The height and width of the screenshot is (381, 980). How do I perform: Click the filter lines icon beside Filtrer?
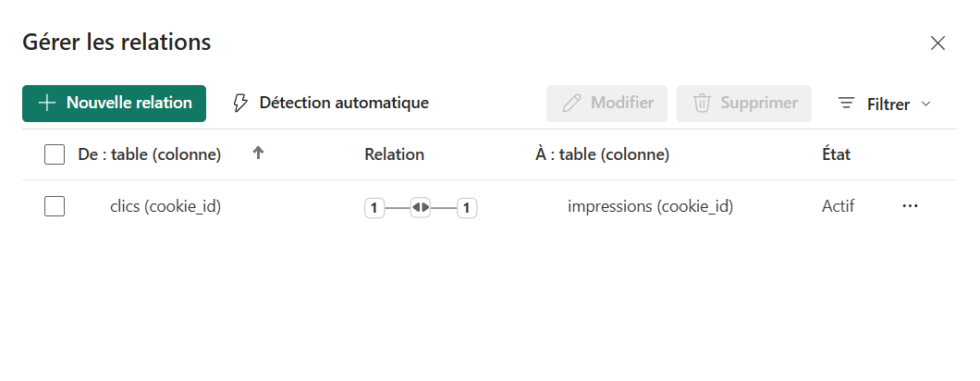click(846, 104)
